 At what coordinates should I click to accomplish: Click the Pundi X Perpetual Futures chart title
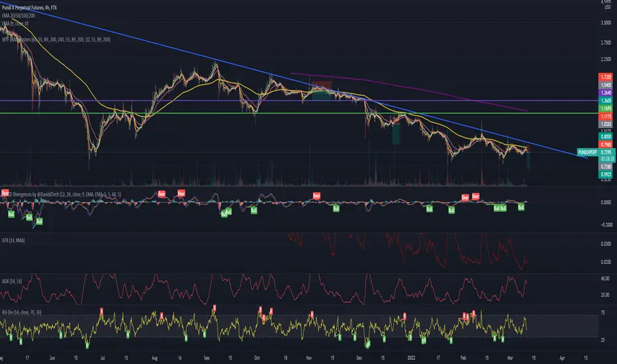(x=29, y=7)
